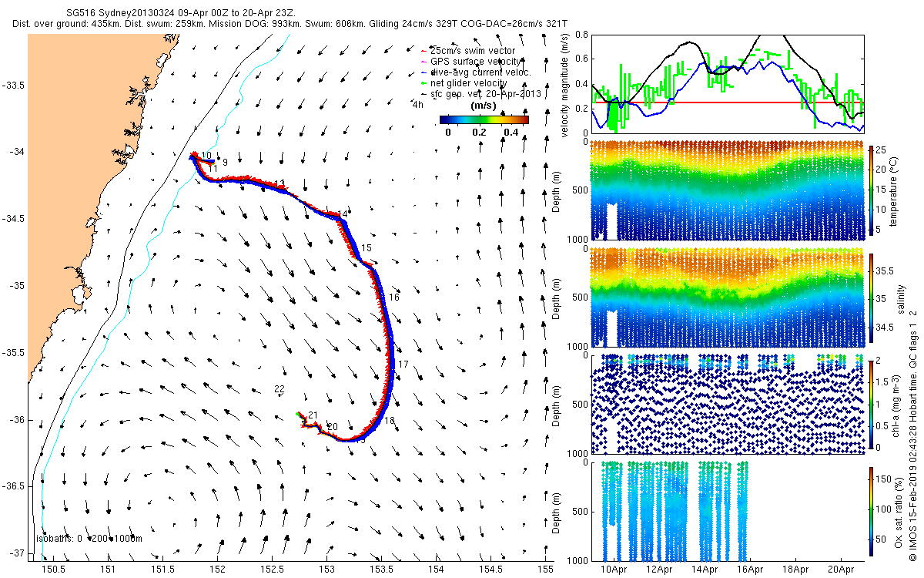The height and width of the screenshot is (578, 924).
Task: Click the 'Ox. sat. ratio (%)' colorbar label
Action: click(898, 511)
